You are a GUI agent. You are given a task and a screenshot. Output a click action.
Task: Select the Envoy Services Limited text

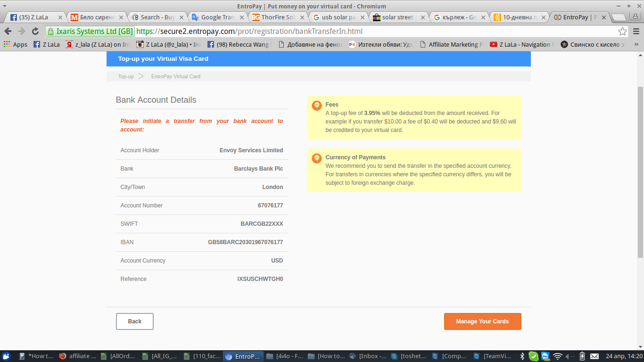click(251, 150)
